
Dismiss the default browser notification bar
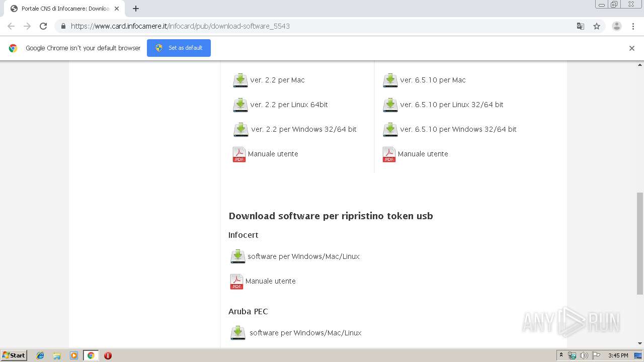pyautogui.click(x=632, y=48)
